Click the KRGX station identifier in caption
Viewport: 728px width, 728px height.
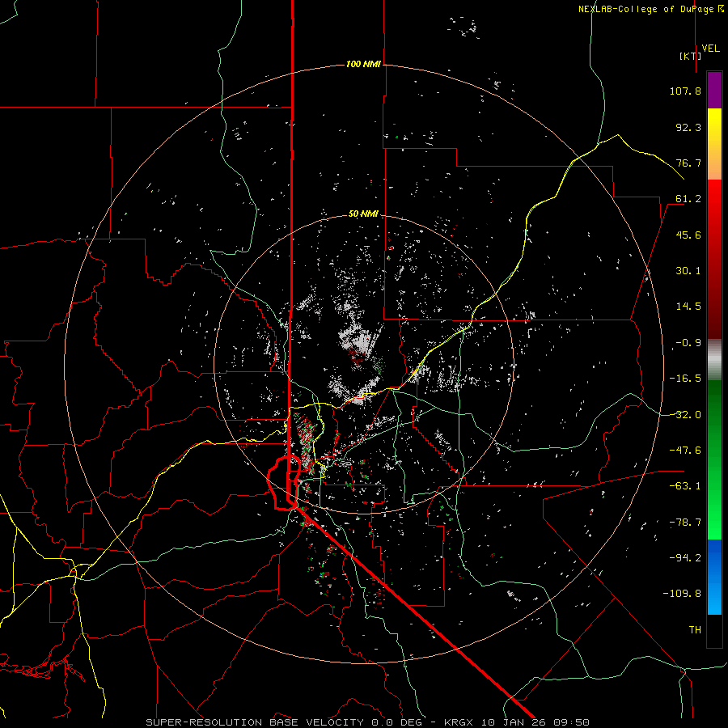[457, 722]
